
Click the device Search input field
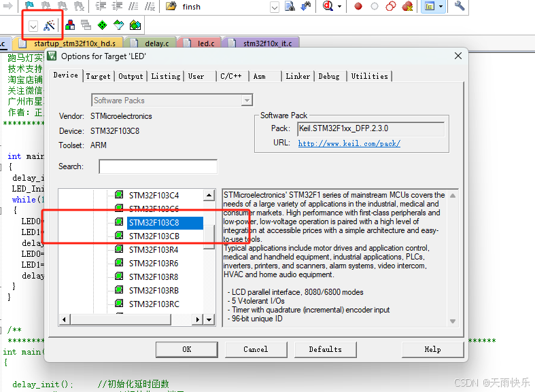point(158,166)
